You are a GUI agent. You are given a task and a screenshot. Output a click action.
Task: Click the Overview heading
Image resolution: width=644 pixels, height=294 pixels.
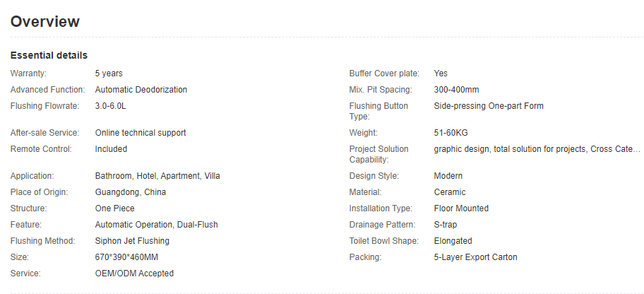pos(44,21)
